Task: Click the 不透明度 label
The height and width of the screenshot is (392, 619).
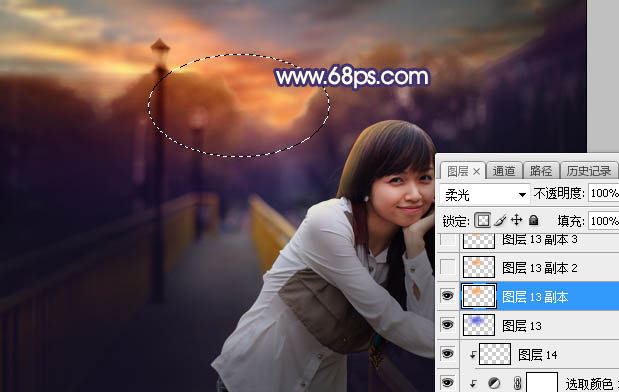Action: point(559,193)
